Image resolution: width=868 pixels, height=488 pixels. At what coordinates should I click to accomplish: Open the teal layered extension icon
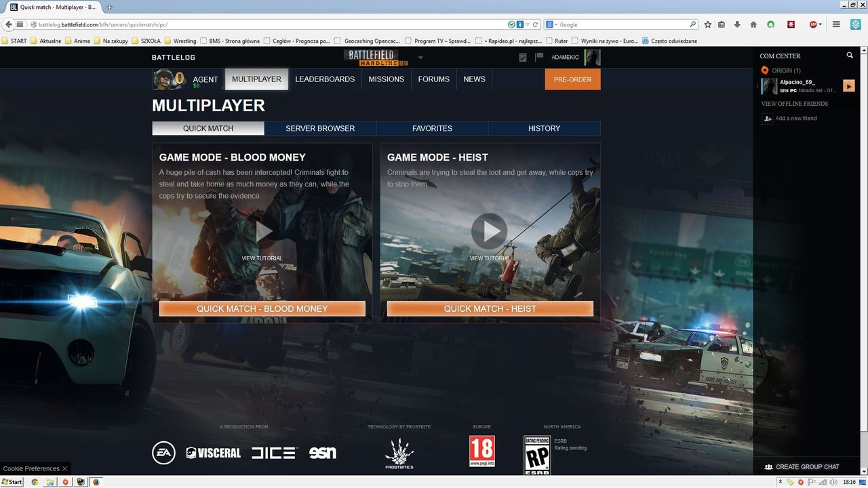pos(856,24)
